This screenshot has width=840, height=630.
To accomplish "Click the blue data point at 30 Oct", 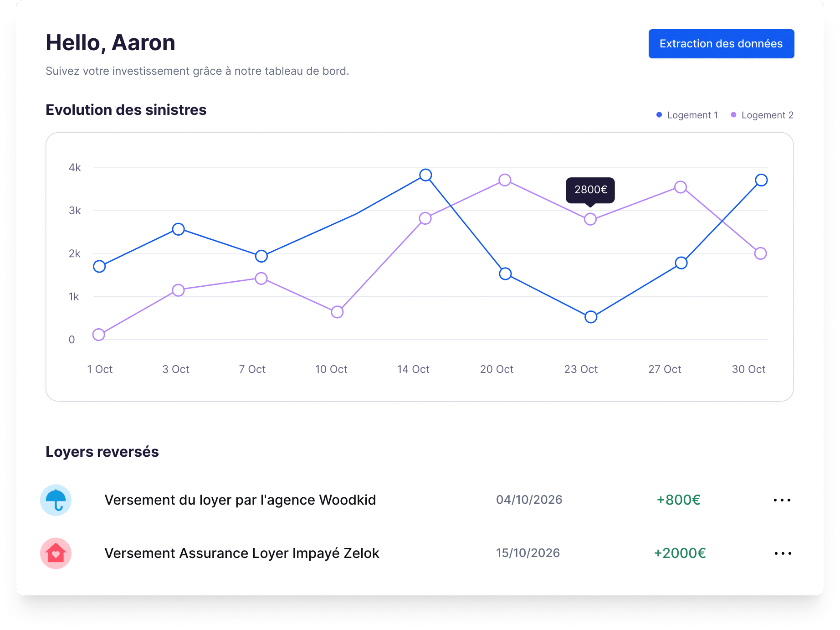I will pyautogui.click(x=761, y=180).
